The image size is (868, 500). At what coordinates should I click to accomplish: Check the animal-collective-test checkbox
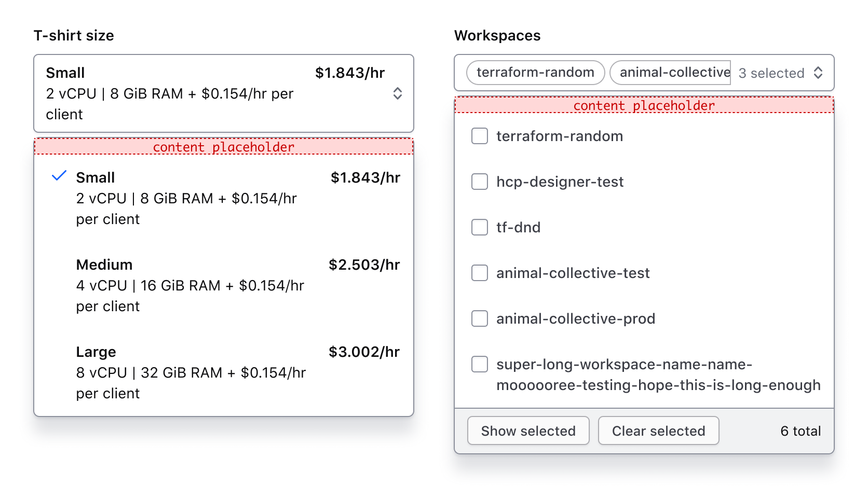479,273
